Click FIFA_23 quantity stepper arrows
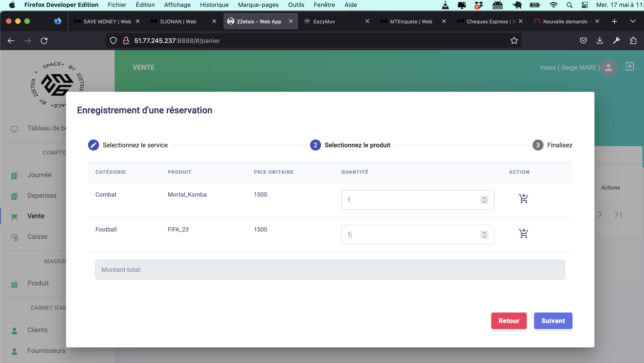Screen dimensions: 644x363 (x=484, y=235)
